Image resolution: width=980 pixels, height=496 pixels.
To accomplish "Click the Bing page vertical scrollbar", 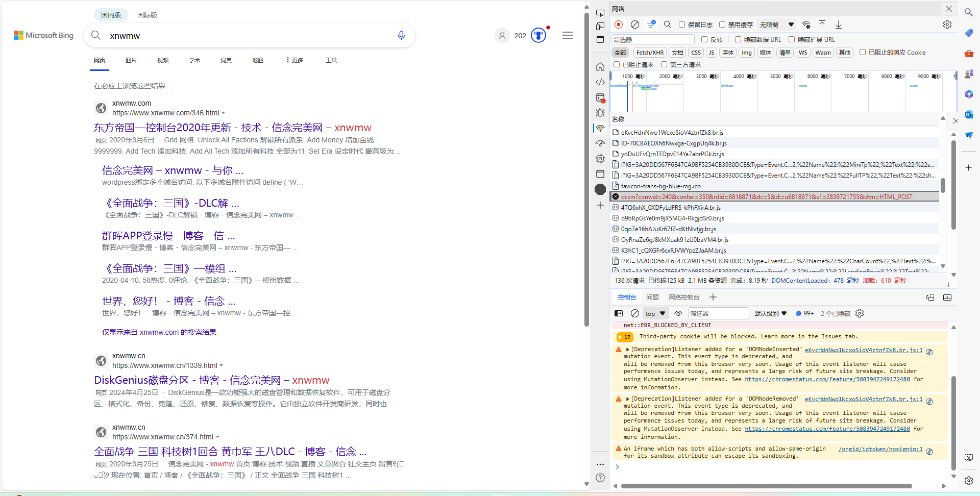I will coord(587,168).
